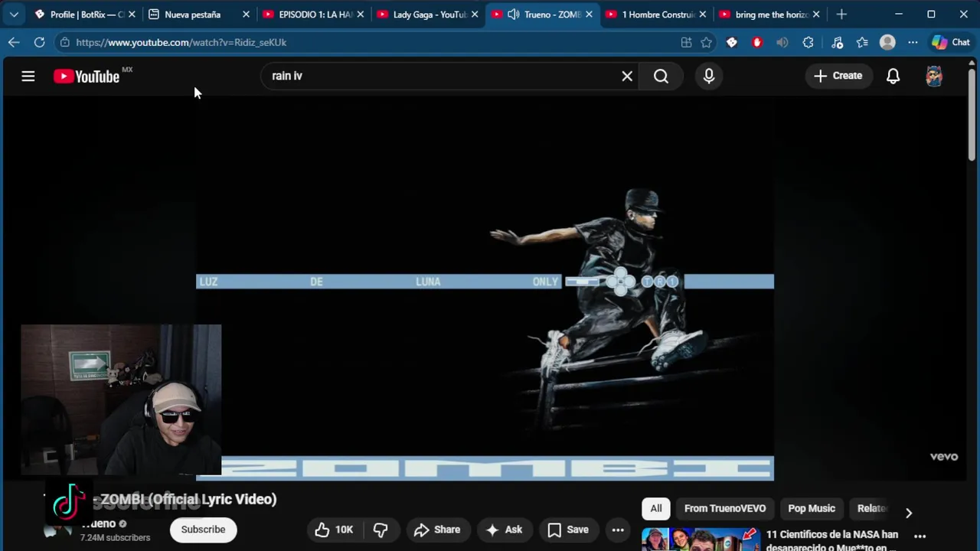Go to the YouTube home logo

tap(87, 76)
